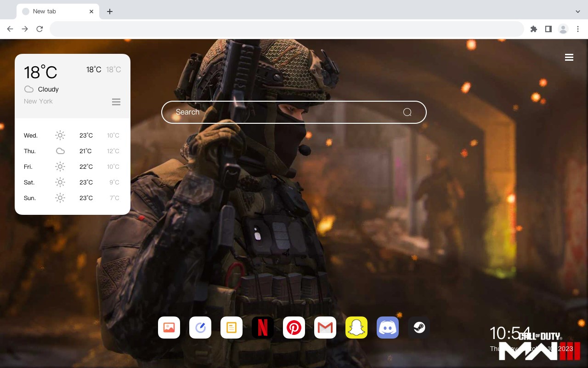
Task: Open a new browser tab
Action: pyautogui.click(x=109, y=11)
